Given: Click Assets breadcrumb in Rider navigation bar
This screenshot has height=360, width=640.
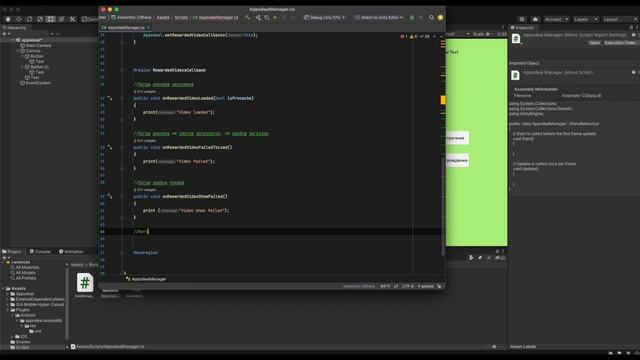Looking at the screenshot, I should [x=162, y=18].
